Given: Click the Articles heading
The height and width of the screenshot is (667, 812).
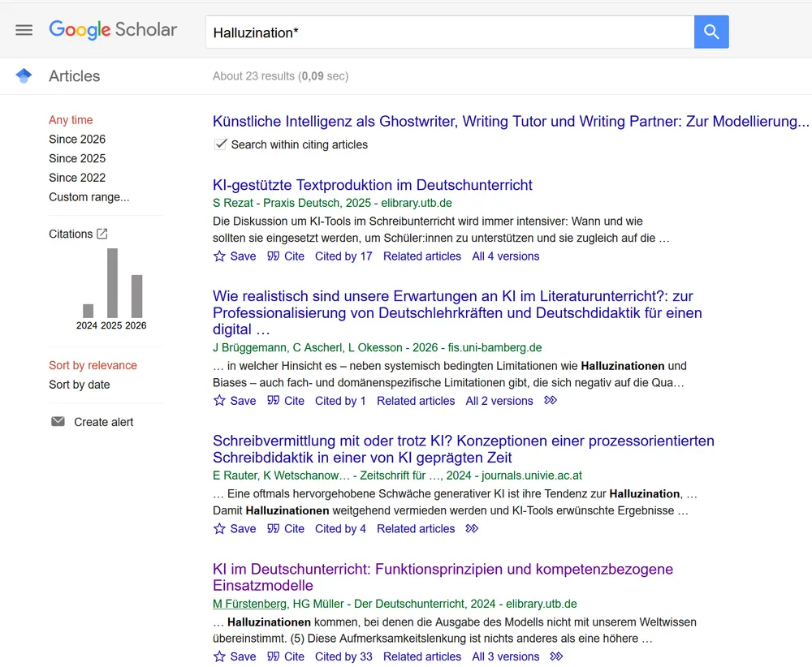Looking at the screenshot, I should coord(75,76).
